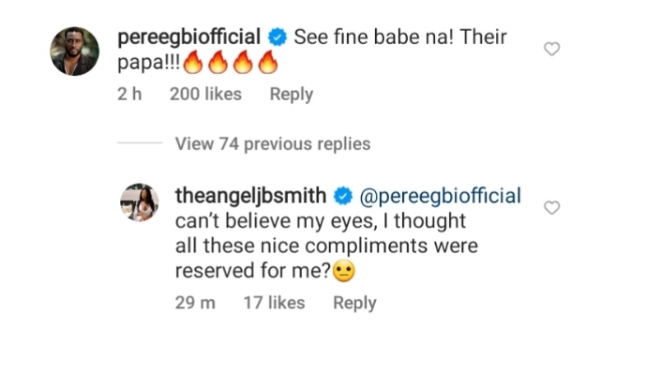
Task: Like theangeljbsmith's reply with heart icon
Action: pyautogui.click(x=552, y=208)
